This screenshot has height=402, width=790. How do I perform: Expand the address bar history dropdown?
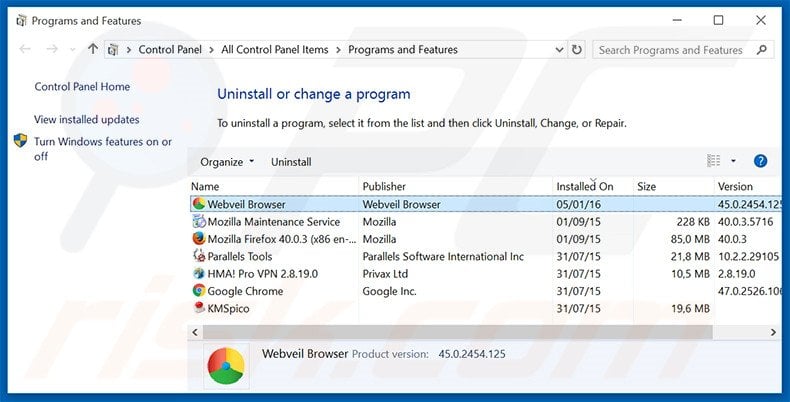point(559,50)
